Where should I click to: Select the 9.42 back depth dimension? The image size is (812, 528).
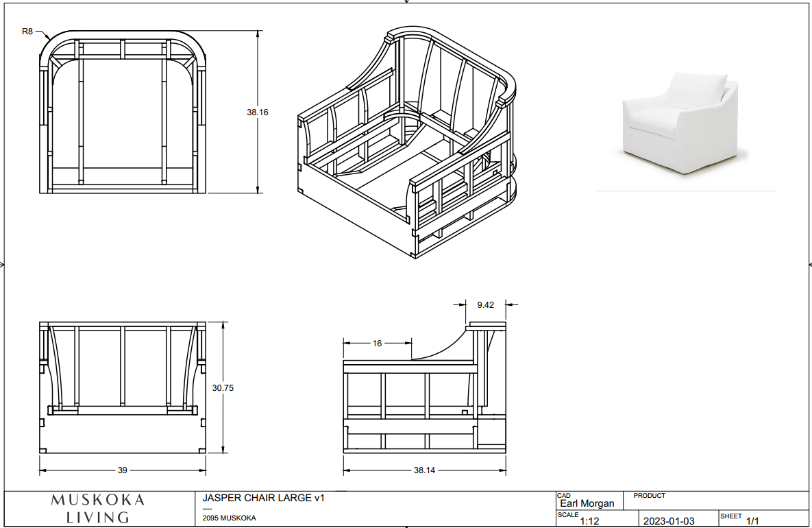(x=486, y=304)
